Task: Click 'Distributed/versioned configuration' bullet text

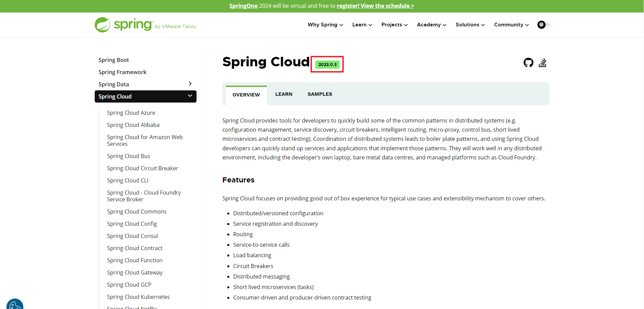Action: 278,213
